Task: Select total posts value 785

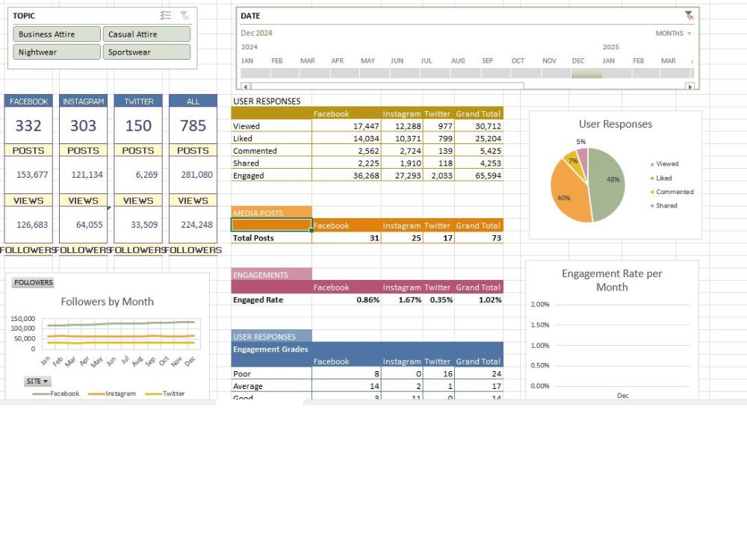Action: [193, 125]
